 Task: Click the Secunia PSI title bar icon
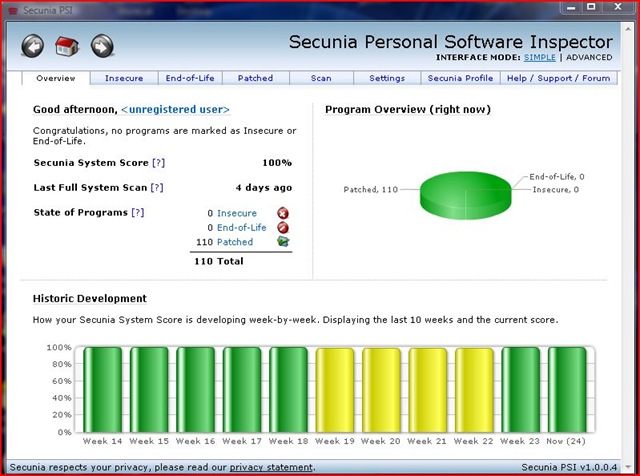13,11
